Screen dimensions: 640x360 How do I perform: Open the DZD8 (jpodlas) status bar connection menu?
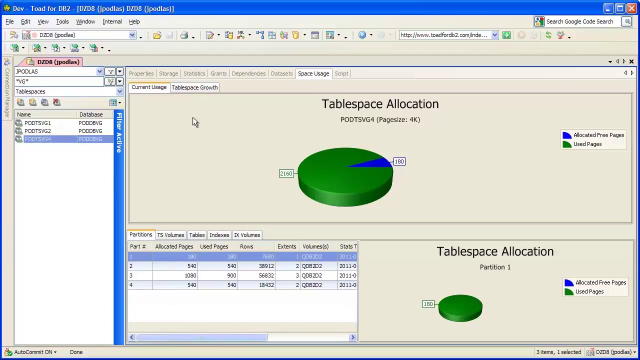(611, 352)
